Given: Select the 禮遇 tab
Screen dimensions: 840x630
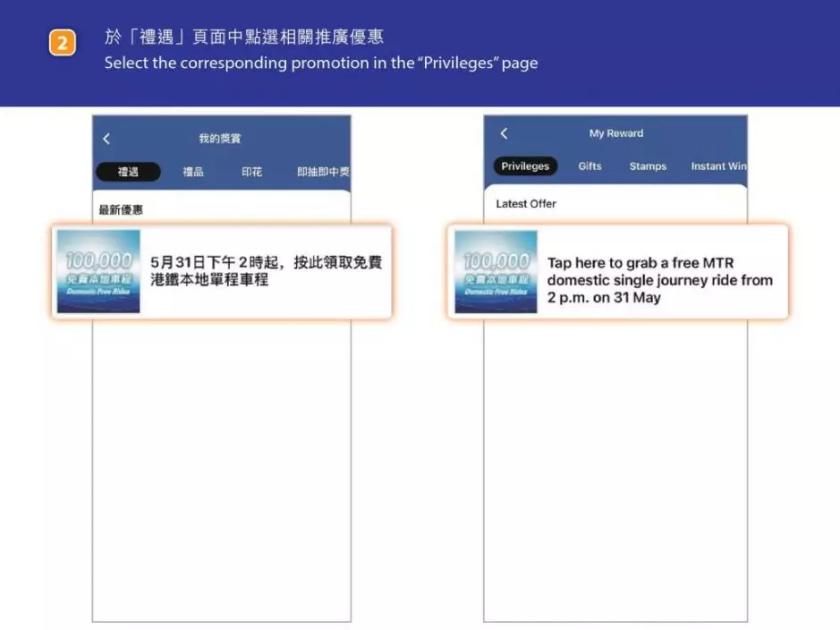Looking at the screenshot, I should [127, 172].
